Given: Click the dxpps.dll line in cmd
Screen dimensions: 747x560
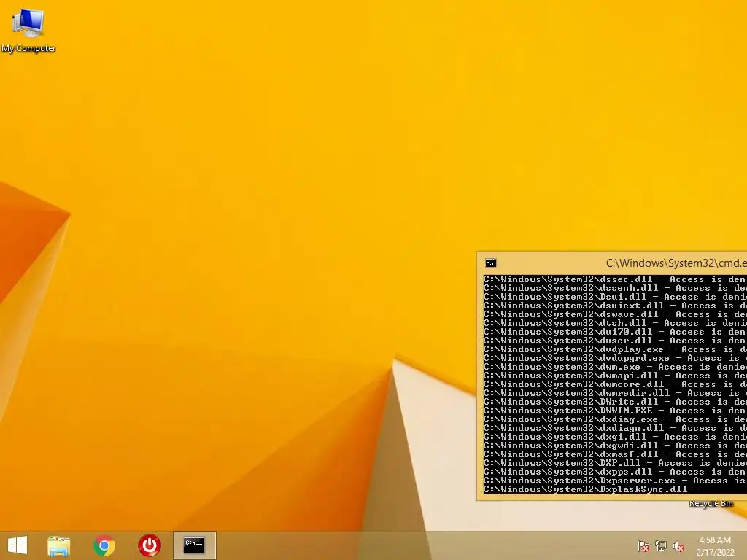Looking at the screenshot, I should click(x=614, y=472).
